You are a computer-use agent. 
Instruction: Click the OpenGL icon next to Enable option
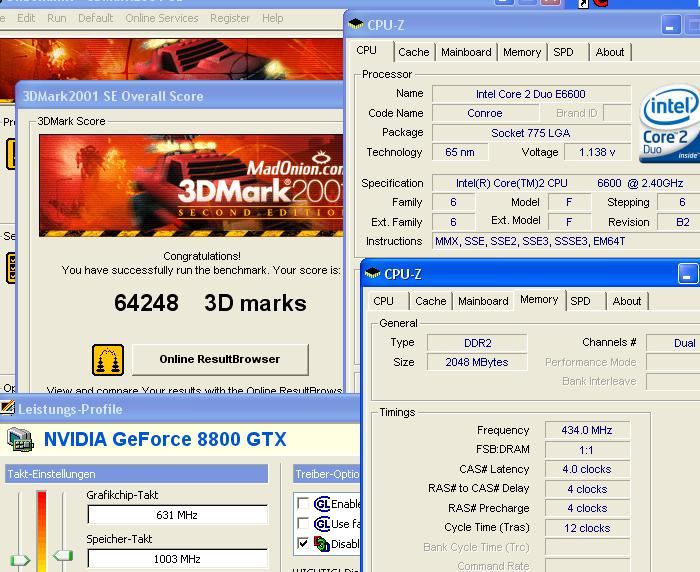(321, 504)
